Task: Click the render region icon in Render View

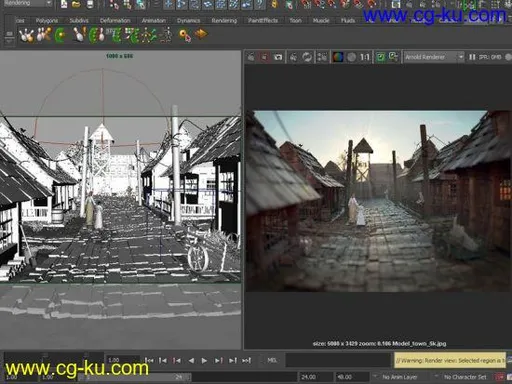Action: pos(264,57)
